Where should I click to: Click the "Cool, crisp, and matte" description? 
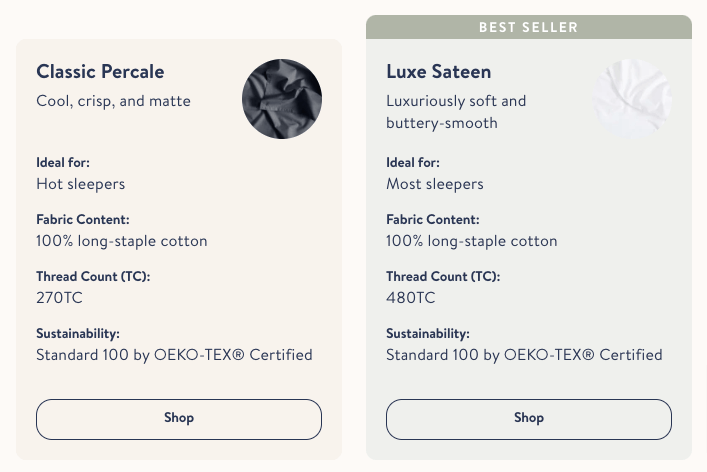pyautogui.click(x=113, y=101)
